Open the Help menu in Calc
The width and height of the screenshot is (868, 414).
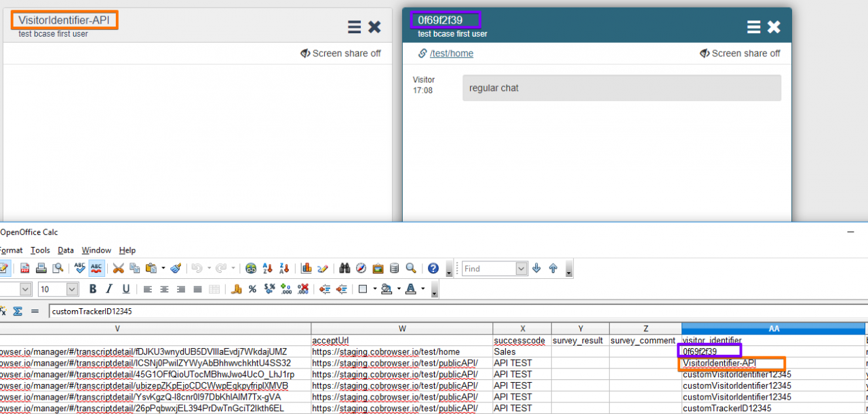(x=127, y=250)
